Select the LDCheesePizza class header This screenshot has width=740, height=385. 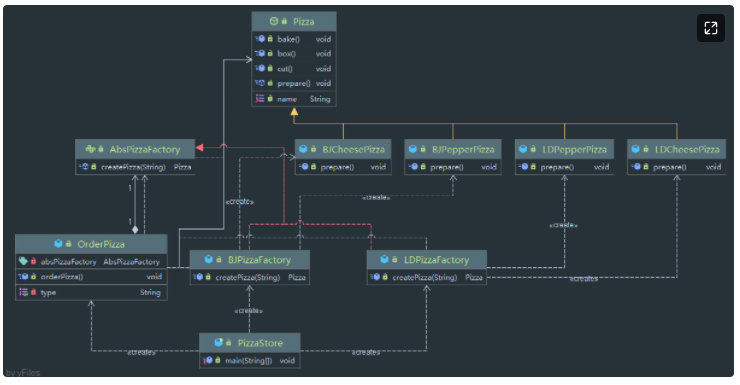pyautogui.click(x=677, y=149)
